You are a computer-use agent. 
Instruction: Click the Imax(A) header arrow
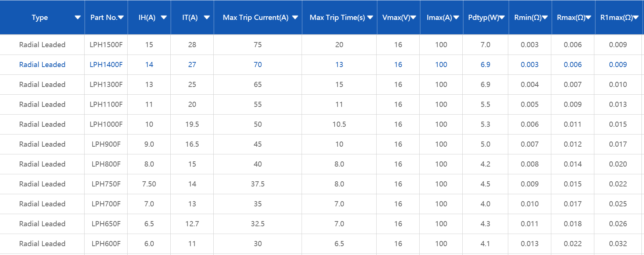pyautogui.click(x=456, y=18)
